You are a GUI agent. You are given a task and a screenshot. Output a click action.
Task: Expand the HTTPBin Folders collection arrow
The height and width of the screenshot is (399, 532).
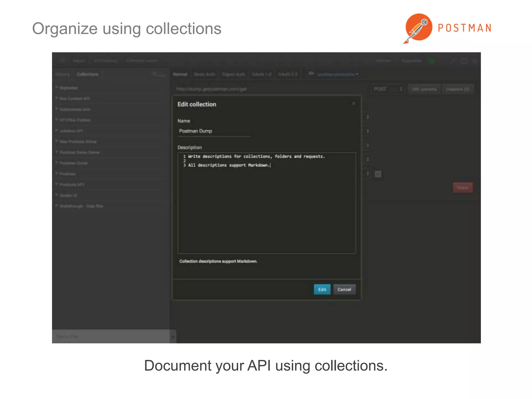pyautogui.click(x=56, y=120)
